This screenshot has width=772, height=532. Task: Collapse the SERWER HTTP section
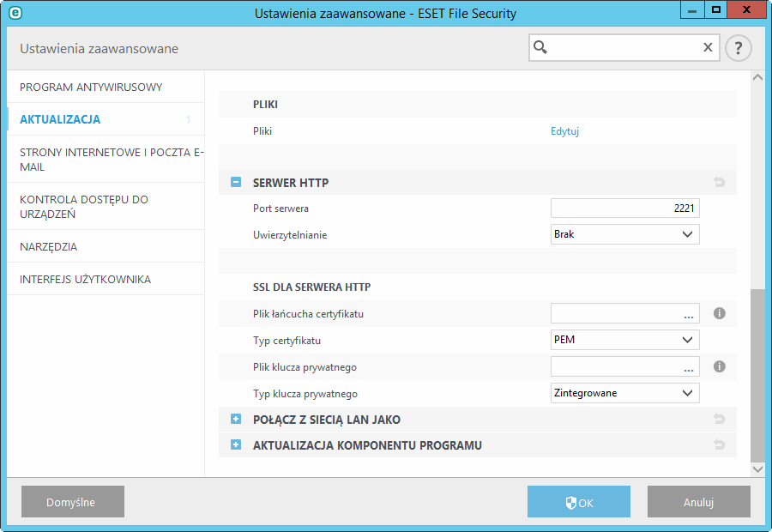(x=236, y=182)
